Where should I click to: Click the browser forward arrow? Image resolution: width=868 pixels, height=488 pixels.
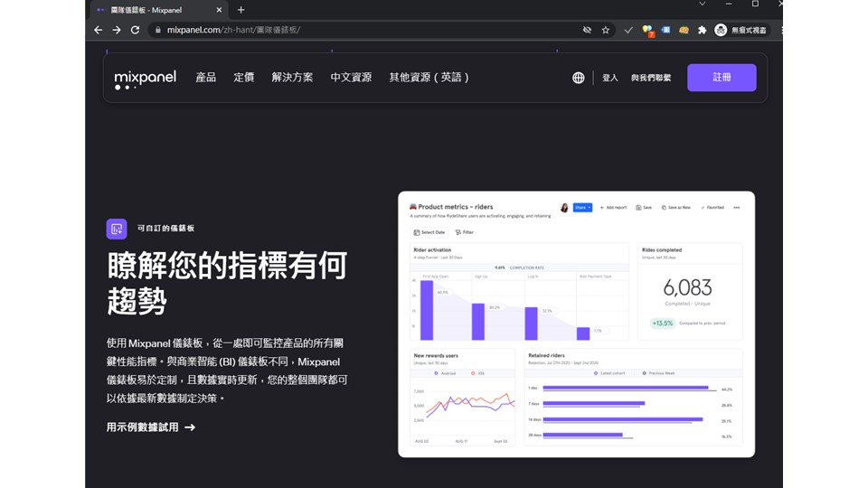[x=117, y=30]
